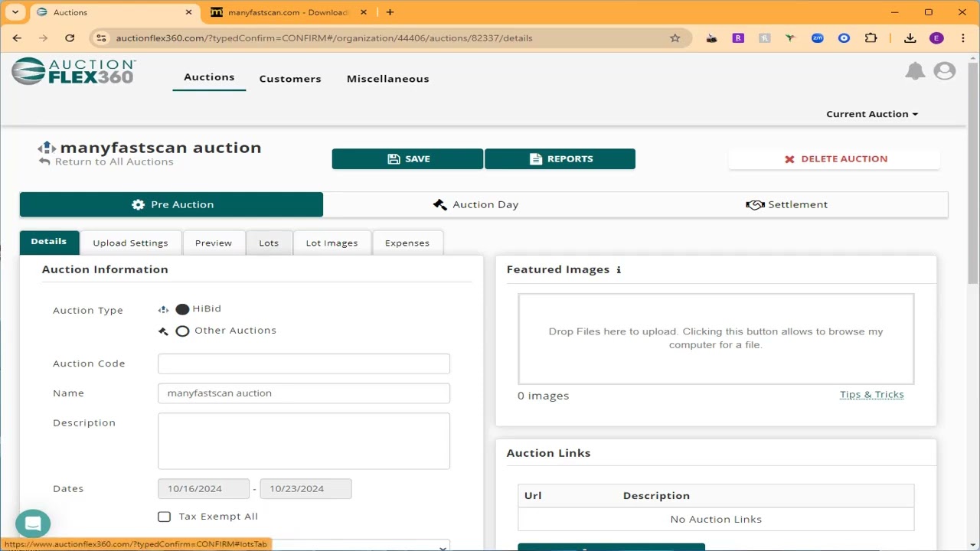Open a new browser tab with plus icon
The height and width of the screenshot is (551, 980).
(390, 12)
